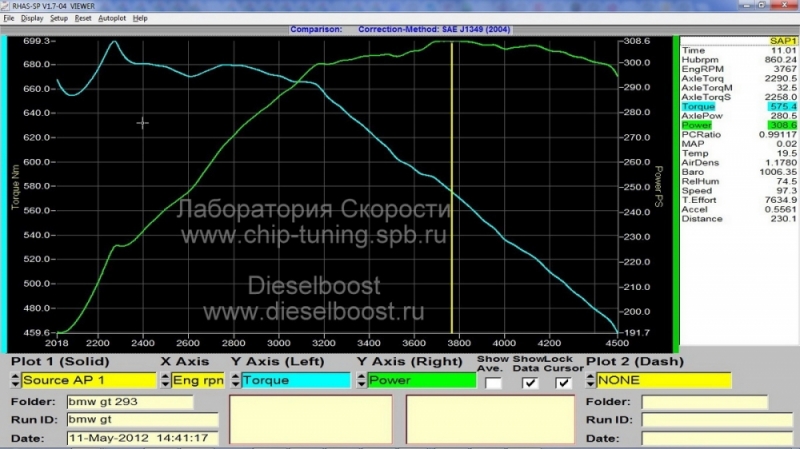Click the Baro value 1006.35
The width and height of the screenshot is (800, 449).
point(778,172)
